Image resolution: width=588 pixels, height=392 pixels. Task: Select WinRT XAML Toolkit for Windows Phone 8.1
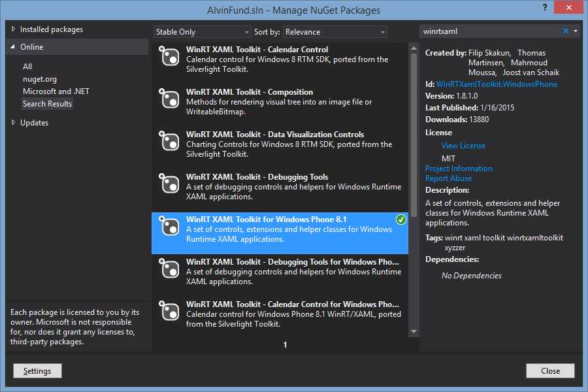click(x=267, y=219)
